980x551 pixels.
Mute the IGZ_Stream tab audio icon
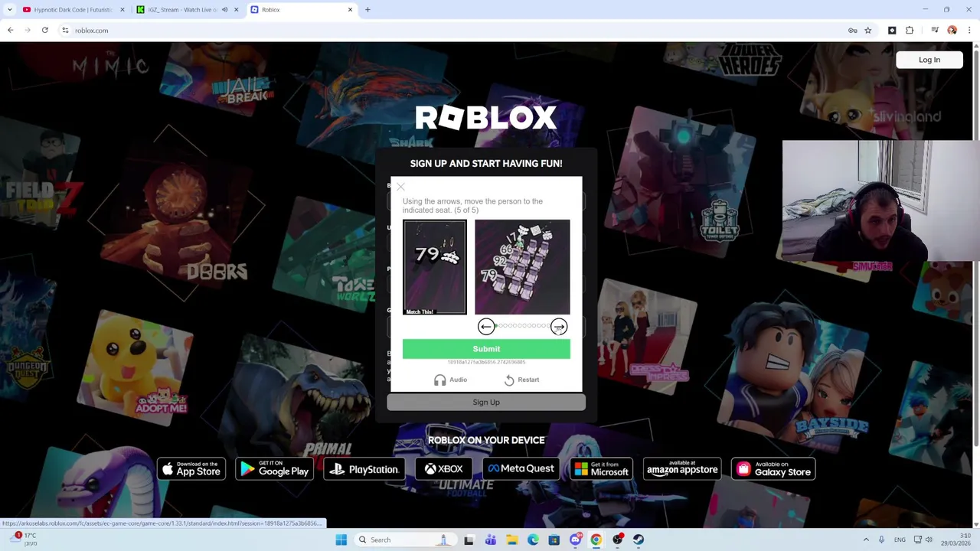[x=224, y=10]
